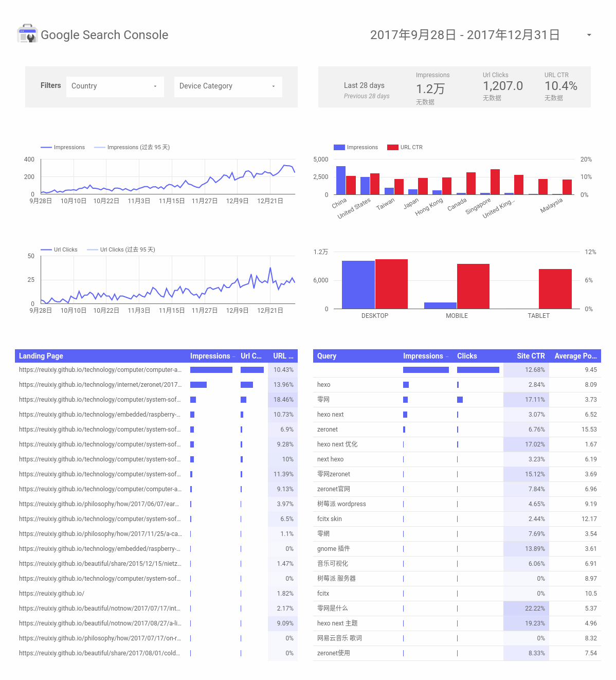The height and width of the screenshot is (680, 616).
Task: Toggle Impressions (过去 95 天) legend entry
Action: pyautogui.click(x=132, y=147)
